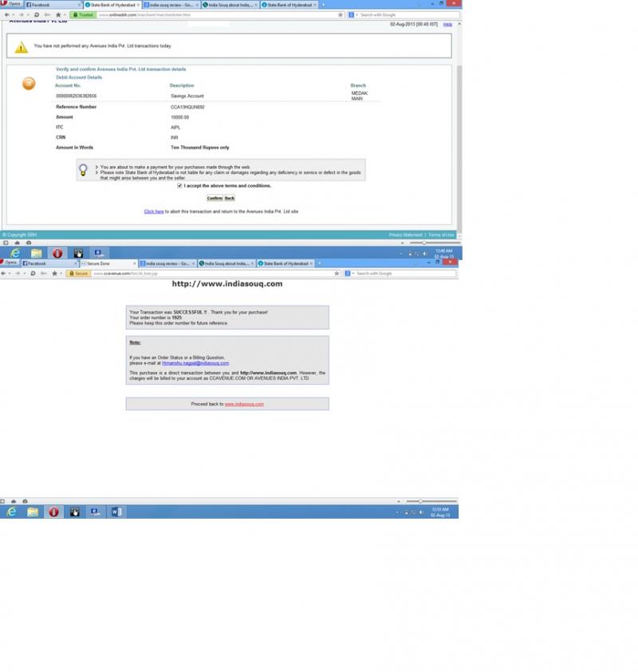Launch Internet Explorer from the upper taskbar
Screen dimensions: 638x672
15,253
